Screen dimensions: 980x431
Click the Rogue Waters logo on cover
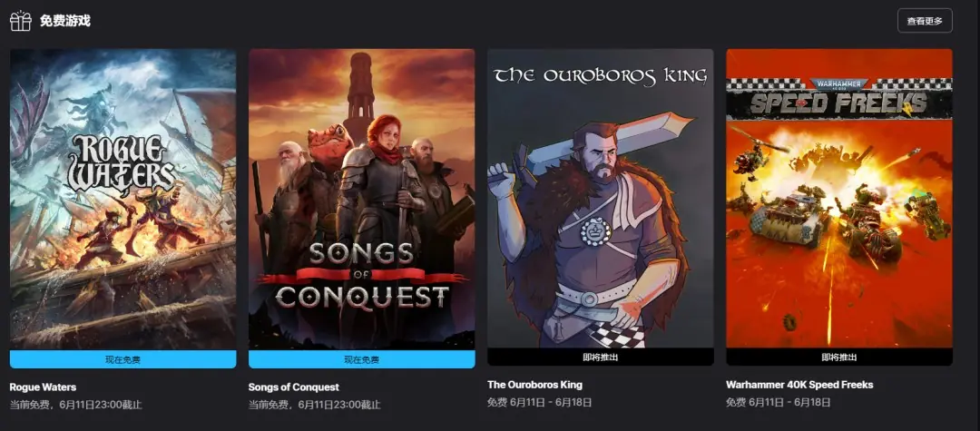[x=122, y=164]
